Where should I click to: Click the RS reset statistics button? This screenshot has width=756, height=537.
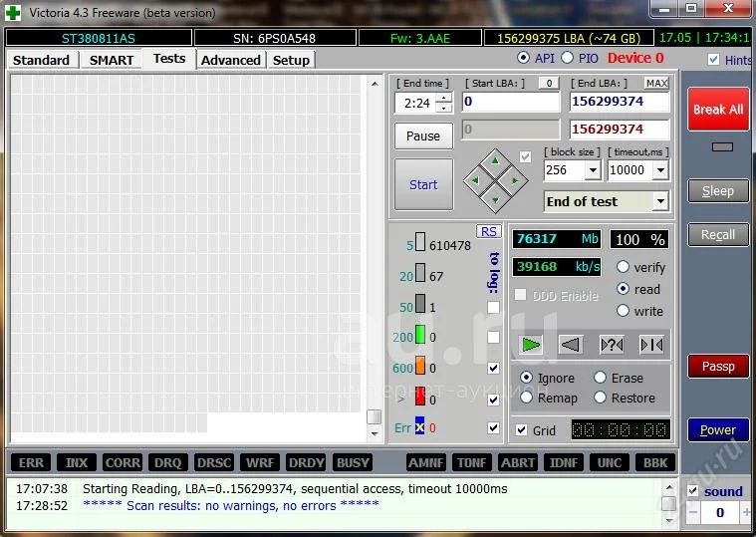point(489,231)
